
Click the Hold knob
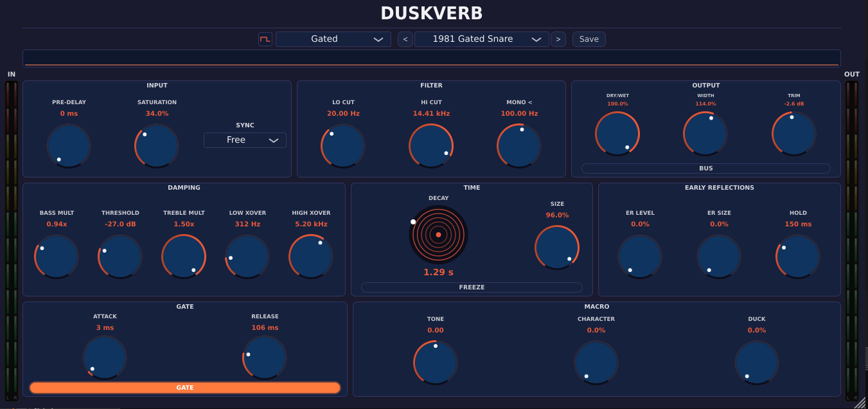coord(798,257)
